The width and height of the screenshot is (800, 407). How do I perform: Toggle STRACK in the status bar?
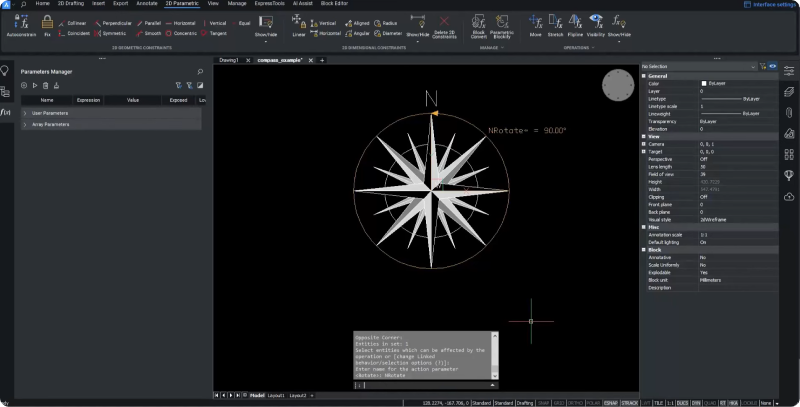[x=629, y=402]
